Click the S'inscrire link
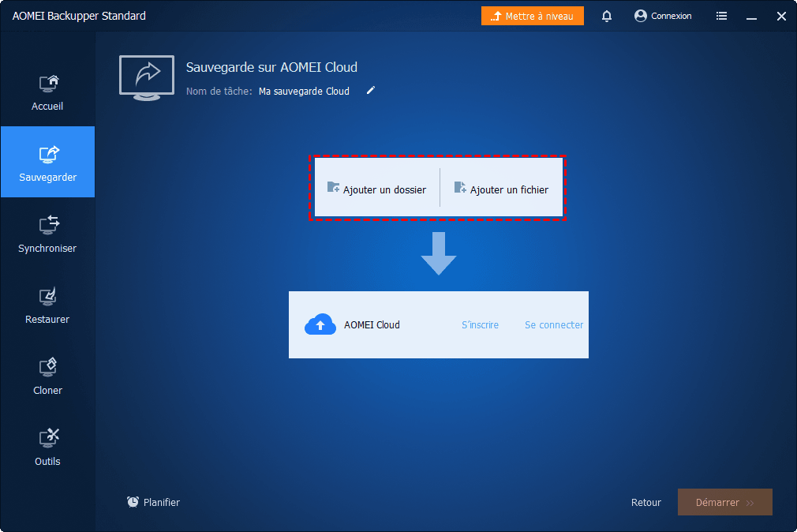Viewport: 797px width, 532px height. point(480,325)
